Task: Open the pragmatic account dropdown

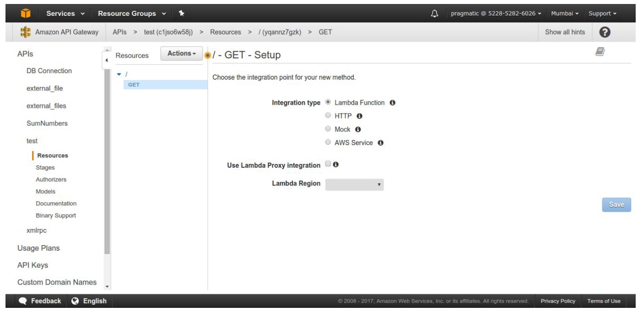Action: coord(496,13)
